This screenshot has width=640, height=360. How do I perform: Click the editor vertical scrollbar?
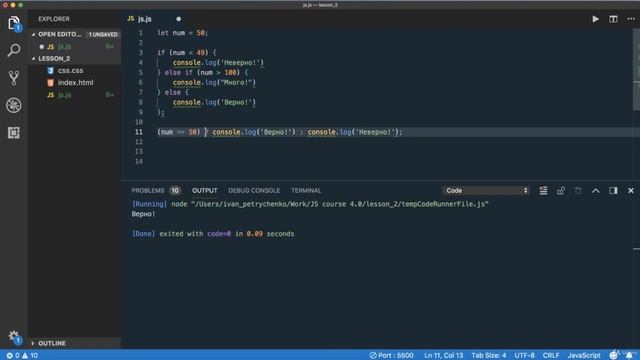pos(636,69)
